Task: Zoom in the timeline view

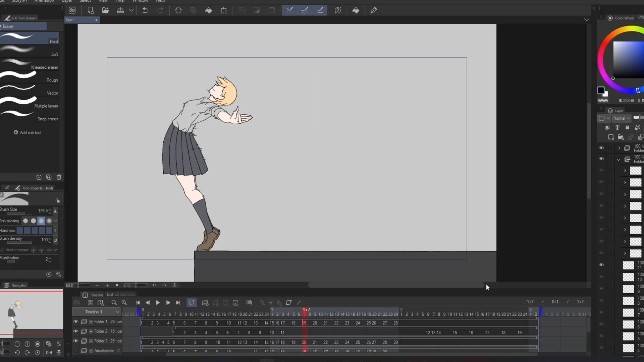Action: coord(124,302)
